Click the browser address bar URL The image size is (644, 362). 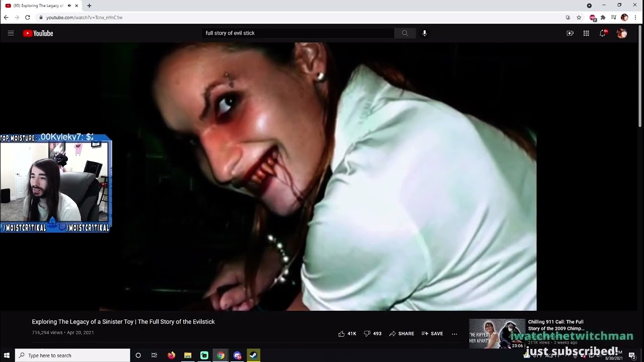click(x=85, y=18)
